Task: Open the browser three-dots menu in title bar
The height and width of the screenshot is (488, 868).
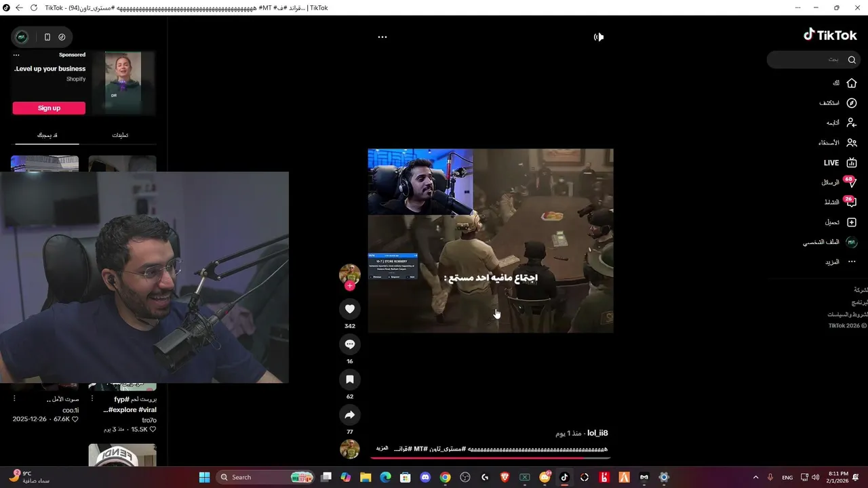Action: click(x=797, y=8)
